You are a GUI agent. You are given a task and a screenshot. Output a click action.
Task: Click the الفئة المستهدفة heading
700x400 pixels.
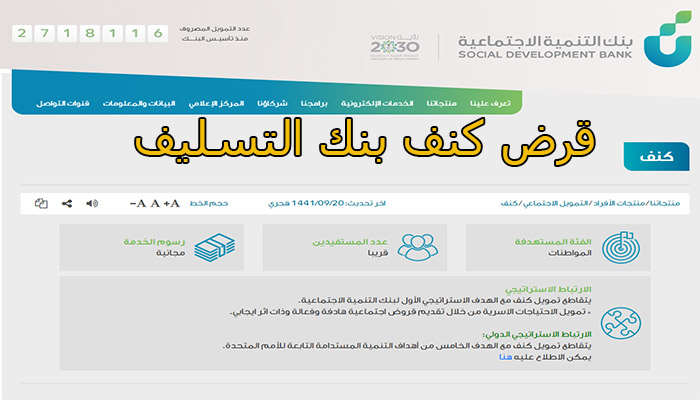553,242
